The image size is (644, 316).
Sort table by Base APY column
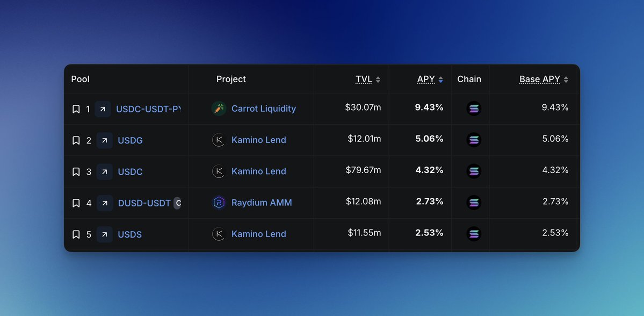544,80
